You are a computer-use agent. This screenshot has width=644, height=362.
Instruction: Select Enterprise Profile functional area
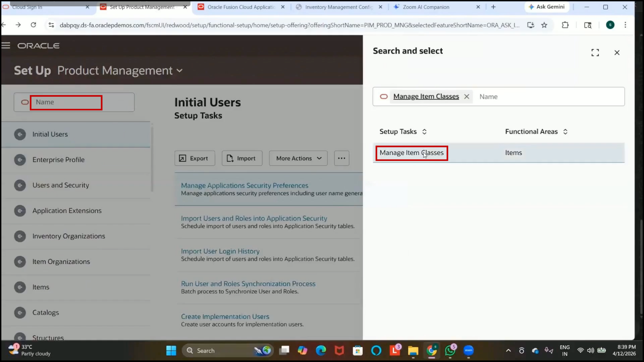(76, 160)
